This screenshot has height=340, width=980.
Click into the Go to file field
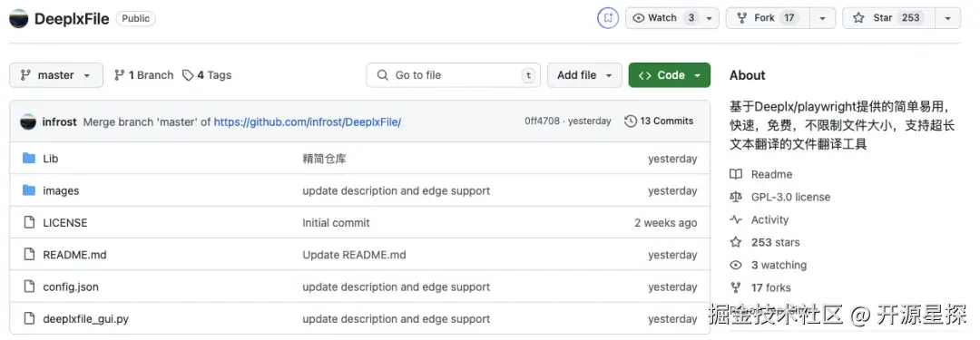point(453,75)
